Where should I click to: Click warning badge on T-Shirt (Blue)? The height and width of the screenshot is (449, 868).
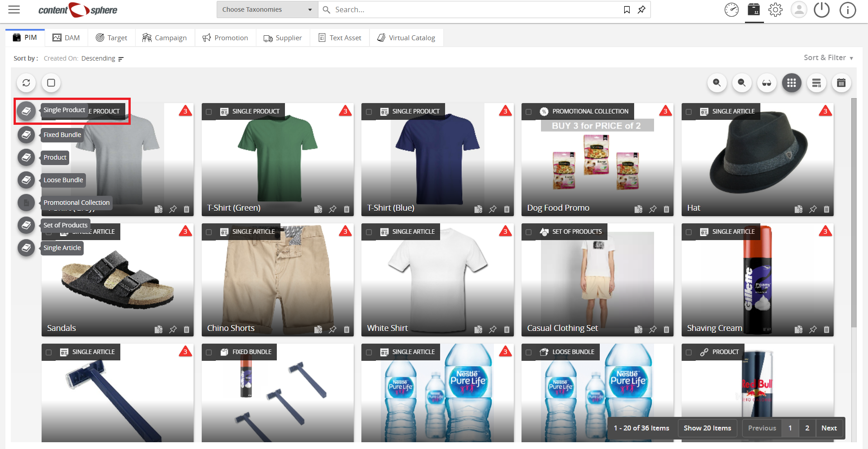(x=505, y=111)
